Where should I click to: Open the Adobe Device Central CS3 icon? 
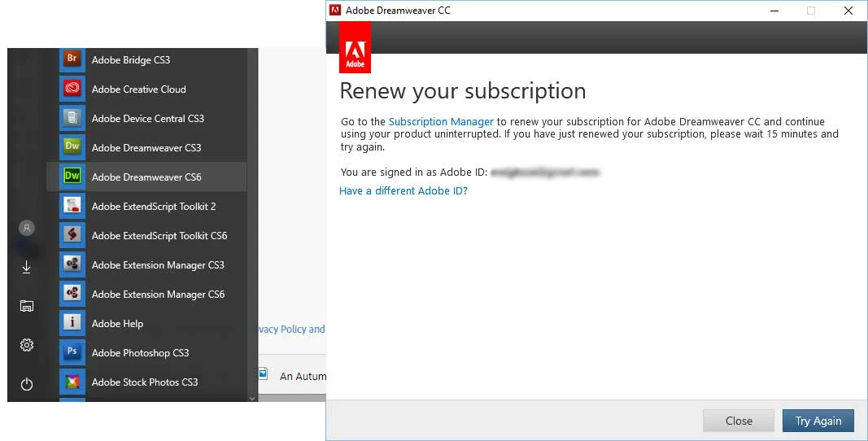tap(72, 118)
